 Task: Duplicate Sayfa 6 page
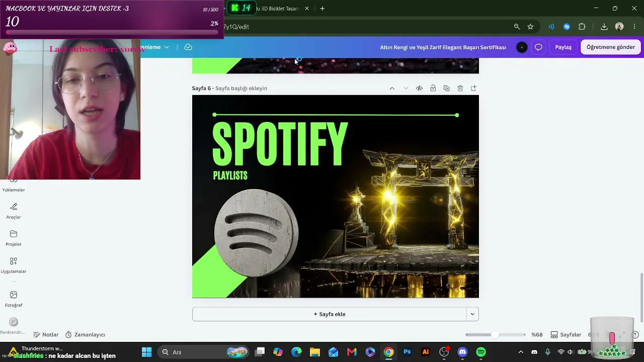[446, 88]
